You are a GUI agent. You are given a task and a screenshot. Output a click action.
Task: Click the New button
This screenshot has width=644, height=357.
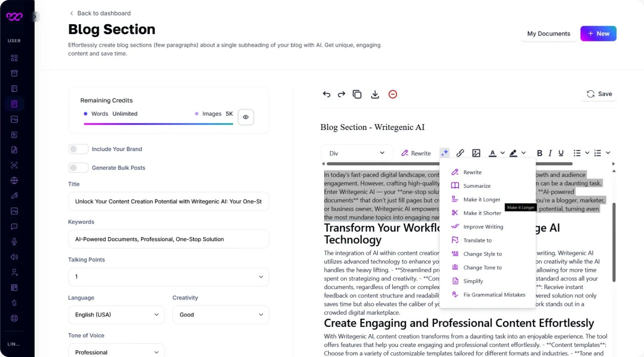pyautogui.click(x=598, y=34)
